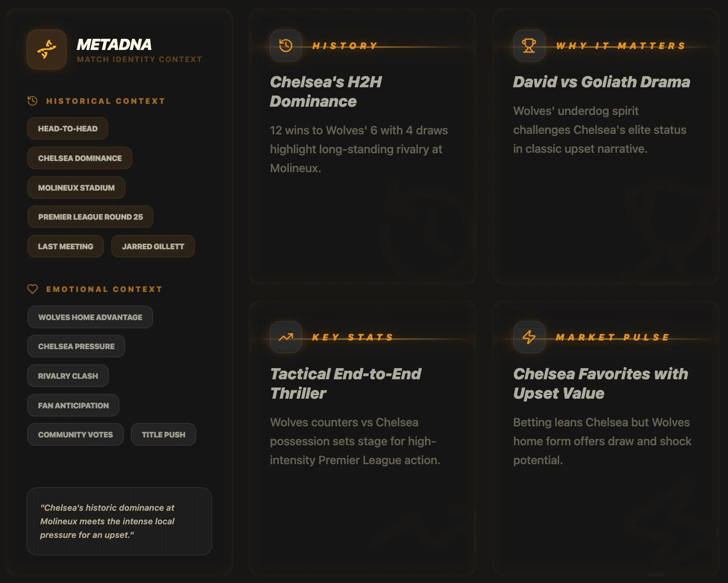Viewport: 728px width, 583px height.
Task: Click the MetaDNA helix logo icon
Action: [47, 49]
